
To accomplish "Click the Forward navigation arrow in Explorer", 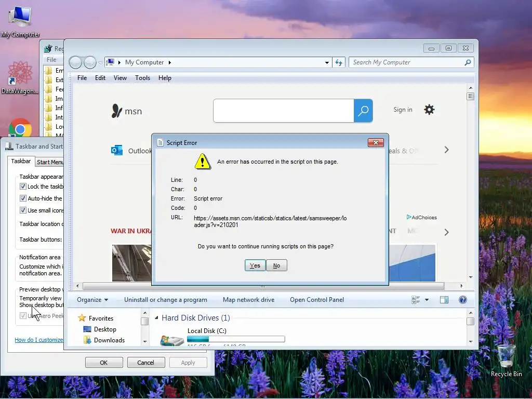I will 90,62.
